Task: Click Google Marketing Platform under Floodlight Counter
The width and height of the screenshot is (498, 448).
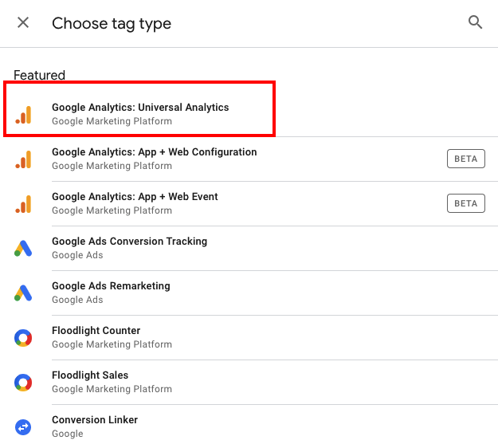Action: 112,344
